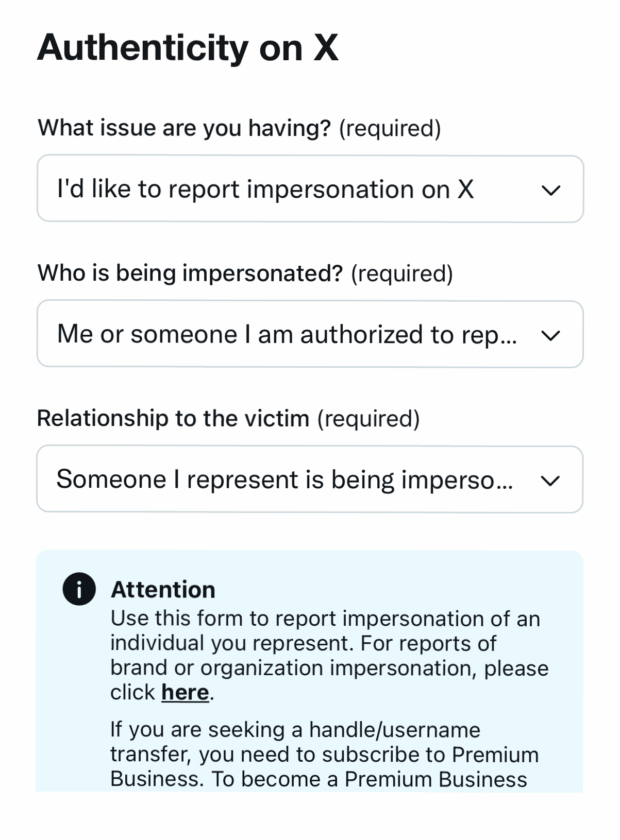Viewport: 620px width, 840px height.
Task: Open the 'What issue are you having?' dropdown
Action: pos(310,189)
